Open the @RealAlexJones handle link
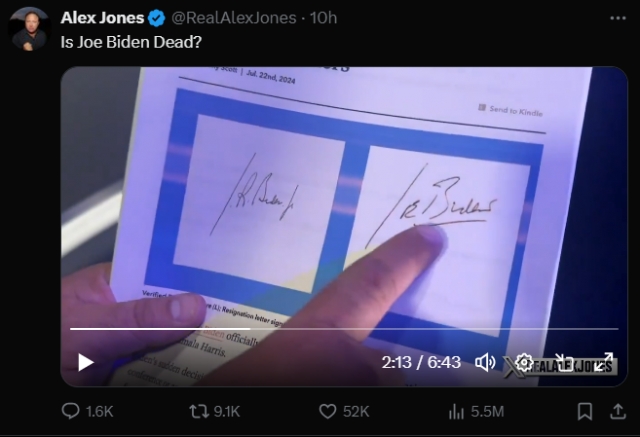Screen dimensions: 640x437 pyautogui.click(x=233, y=18)
